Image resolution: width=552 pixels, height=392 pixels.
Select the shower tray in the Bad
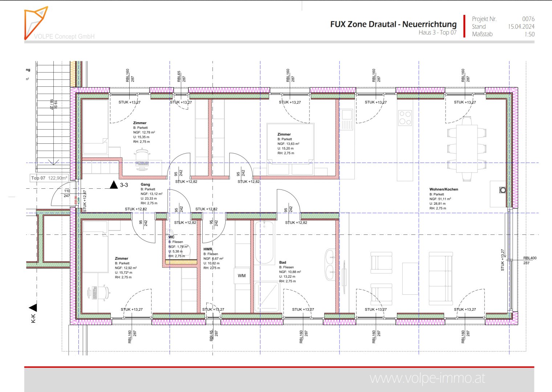[267, 297]
